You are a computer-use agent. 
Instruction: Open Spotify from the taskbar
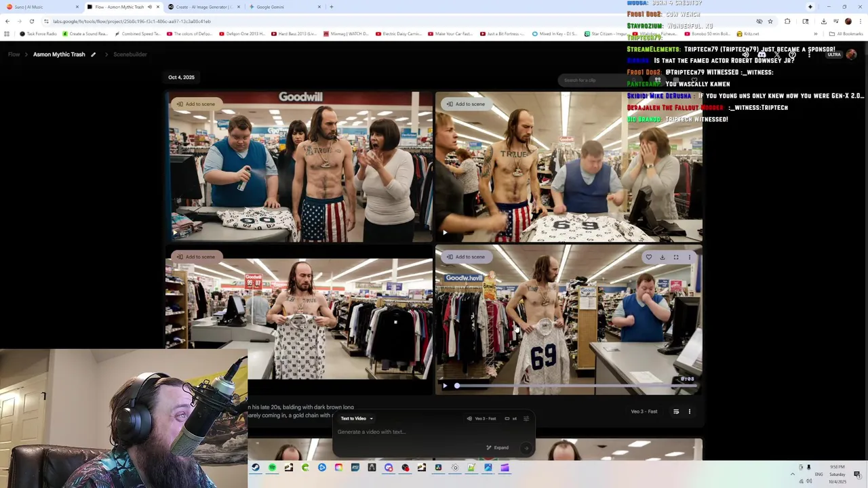(272, 468)
